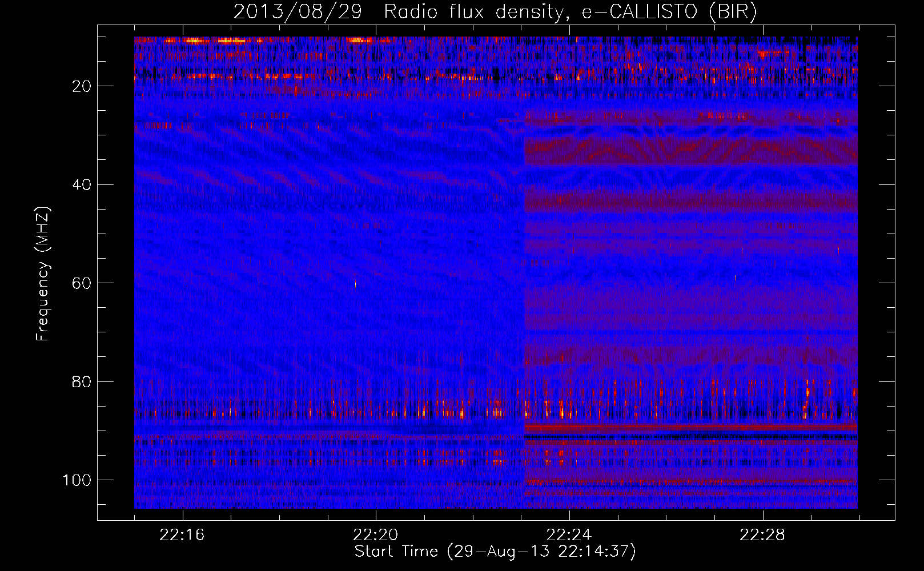This screenshot has width=924, height=571.
Task: Click the plot title 'Radio flux density, e-CALLISTO (BIR)'
Action: point(571,12)
